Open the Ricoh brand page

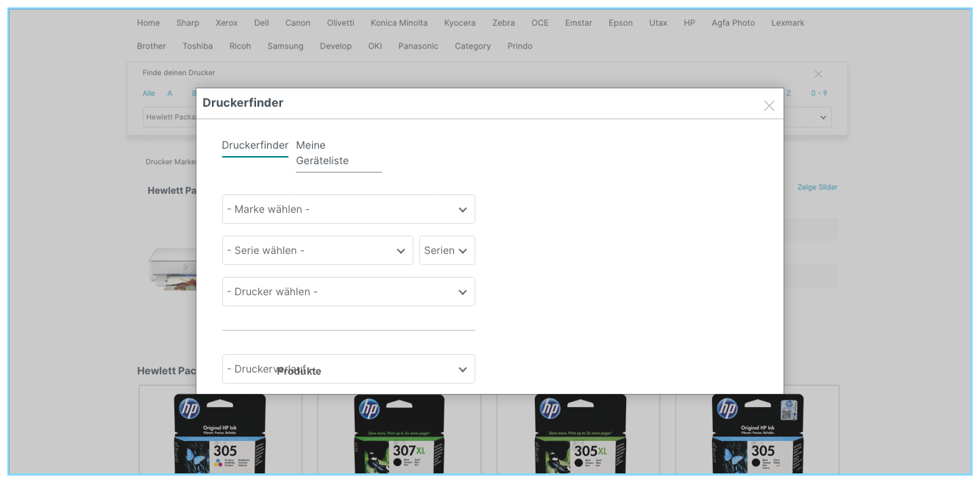pos(241,46)
